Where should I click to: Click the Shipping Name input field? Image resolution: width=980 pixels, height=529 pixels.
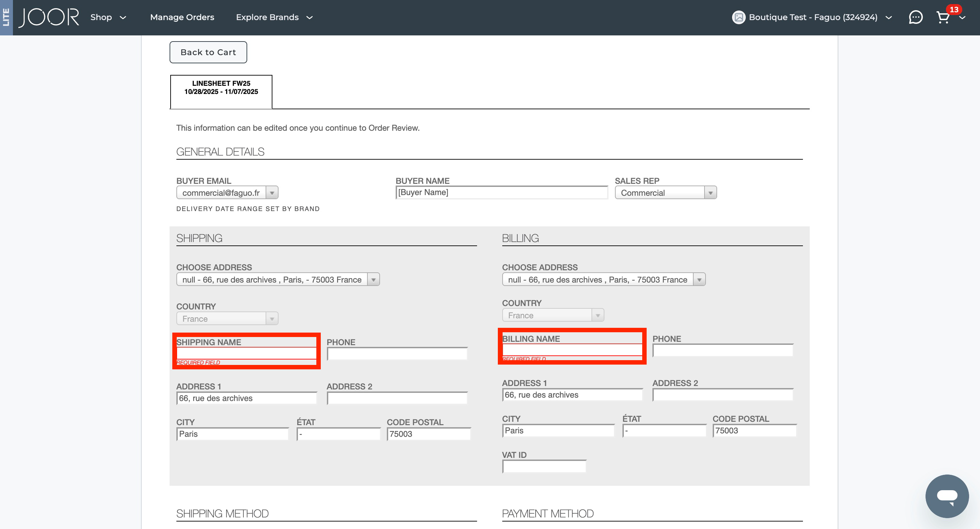pyautogui.click(x=247, y=353)
